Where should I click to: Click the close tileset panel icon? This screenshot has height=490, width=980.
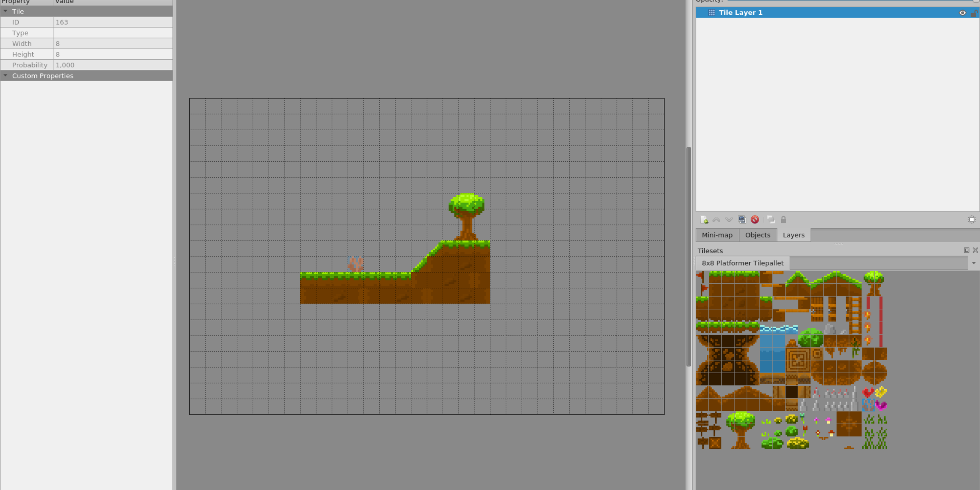[x=975, y=250]
